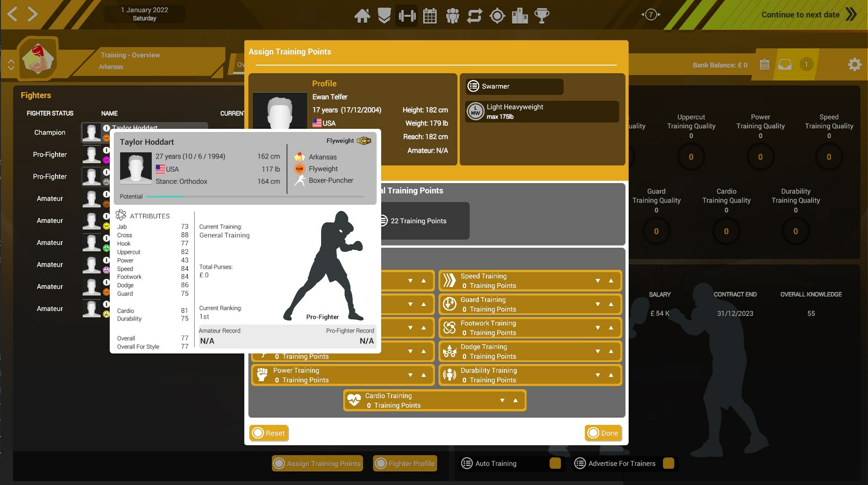The image size is (868, 485).
Task: Click the Potential progress bar
Action: pos(255,197)
